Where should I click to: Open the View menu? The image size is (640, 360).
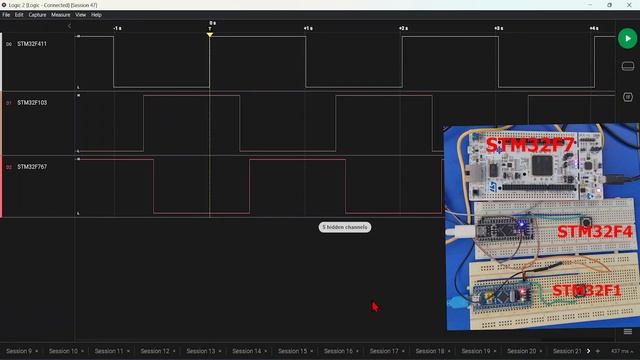click(80, 15)
